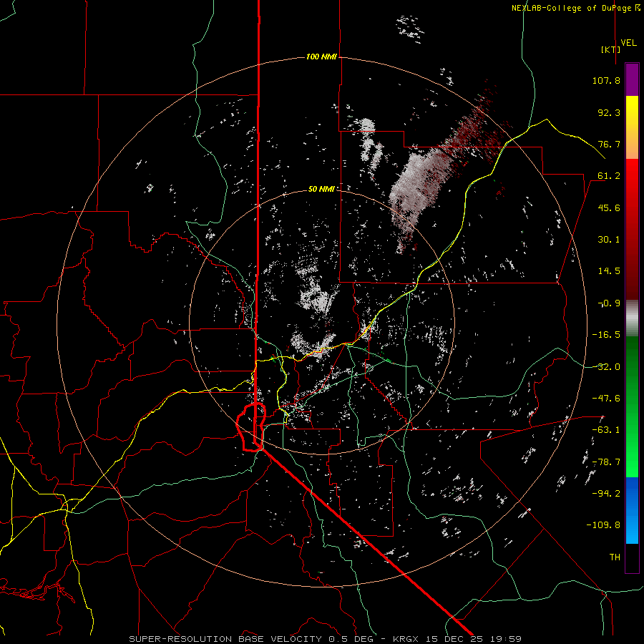The height and width of the screenshot is (644, 644).
Task: Click the [KT] units label
Action: [x=611, y=49]
